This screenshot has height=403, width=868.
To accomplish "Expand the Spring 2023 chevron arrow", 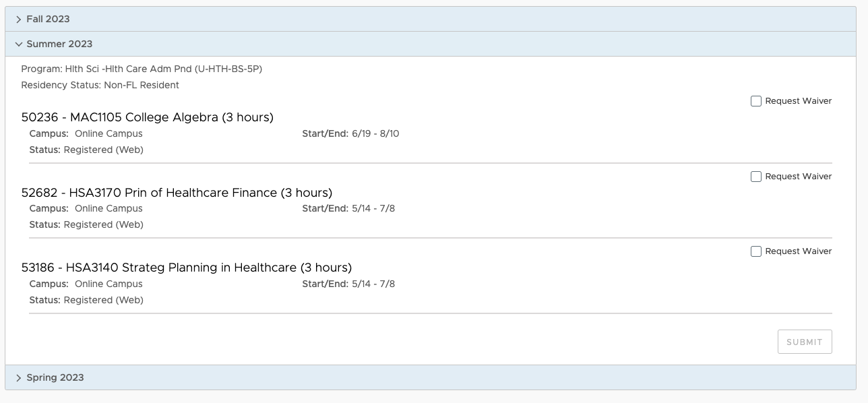I will [18, 378].
